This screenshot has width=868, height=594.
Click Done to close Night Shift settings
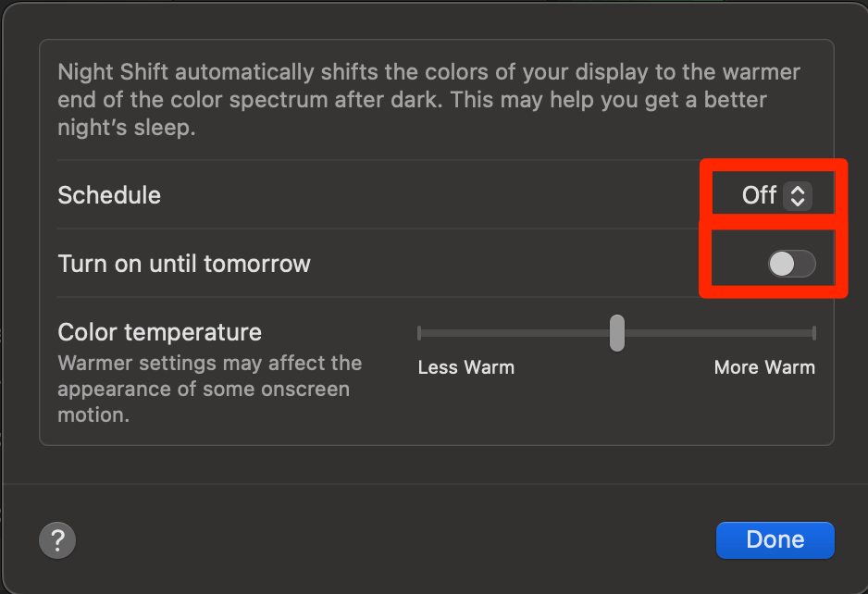[x=775, y=539]
